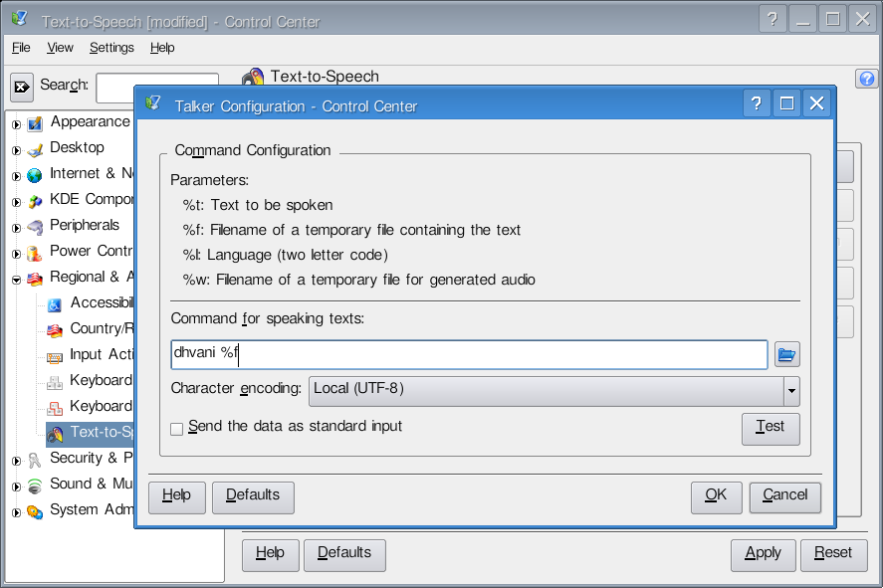Click the command for speaking texts field
The width and height of the screenshot is (883, 588).
click(469, 354)
